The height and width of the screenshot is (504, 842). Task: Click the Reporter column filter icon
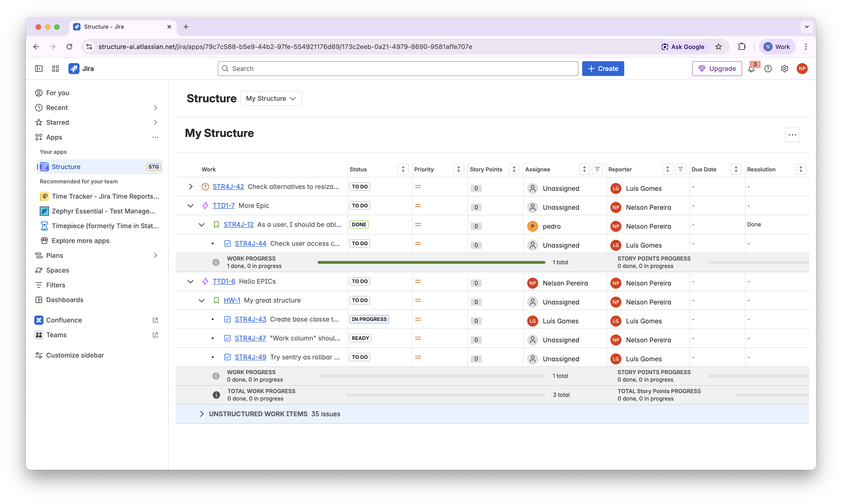681,169
